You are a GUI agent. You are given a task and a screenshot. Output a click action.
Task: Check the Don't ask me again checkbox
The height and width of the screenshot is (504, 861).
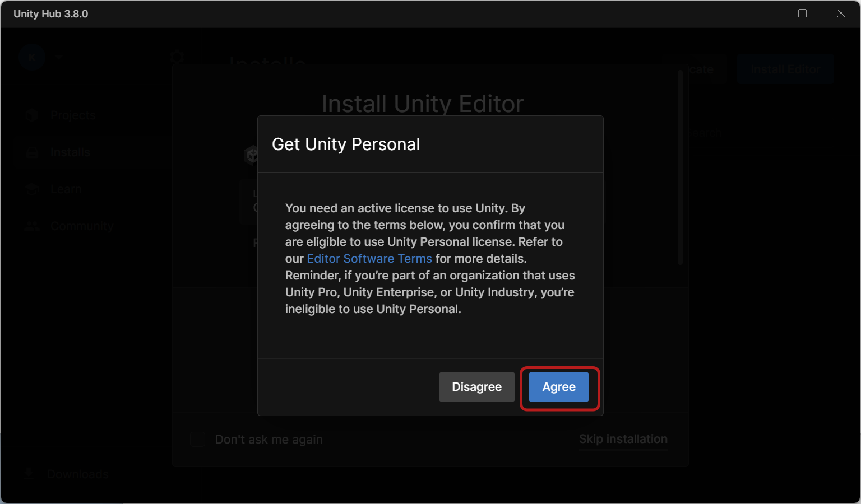tap(197, 439)
